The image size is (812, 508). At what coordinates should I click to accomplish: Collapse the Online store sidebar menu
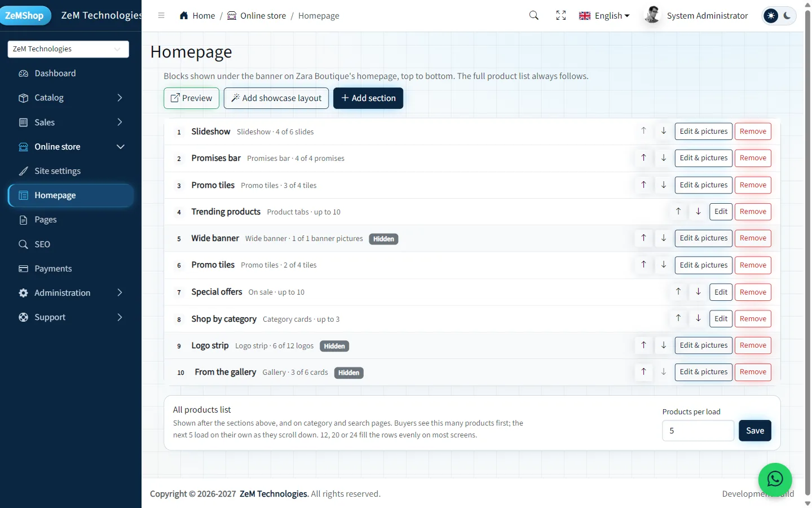(70, 147)
